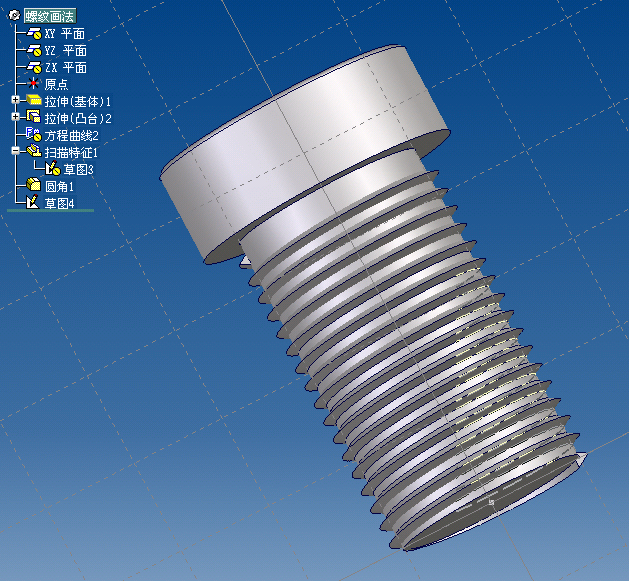629x581 pixels.
Task: Click the 扫描特征1 sweep icon
Action: (34, 151)
